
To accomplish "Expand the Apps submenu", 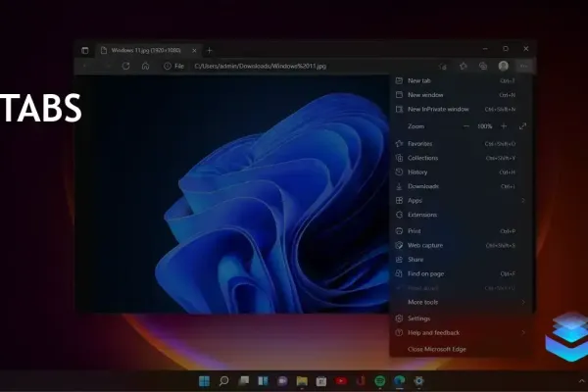I will click(461, 201).
